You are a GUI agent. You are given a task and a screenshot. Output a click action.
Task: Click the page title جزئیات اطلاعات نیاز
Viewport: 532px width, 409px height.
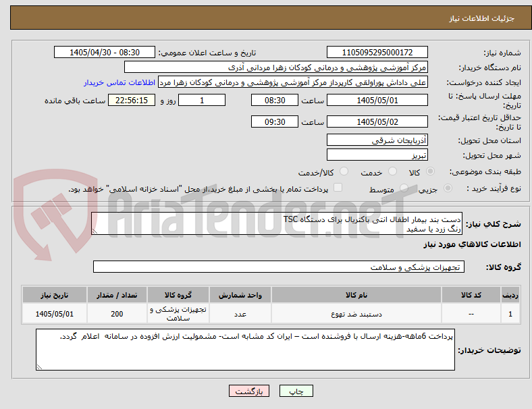pyautogui.click(x=482, y=18)
